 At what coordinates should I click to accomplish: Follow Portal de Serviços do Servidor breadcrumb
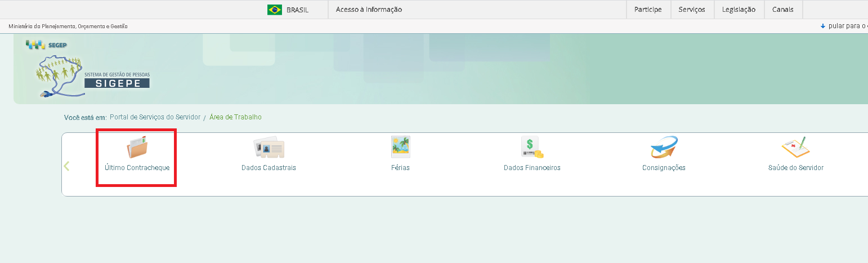click(155, 117)
